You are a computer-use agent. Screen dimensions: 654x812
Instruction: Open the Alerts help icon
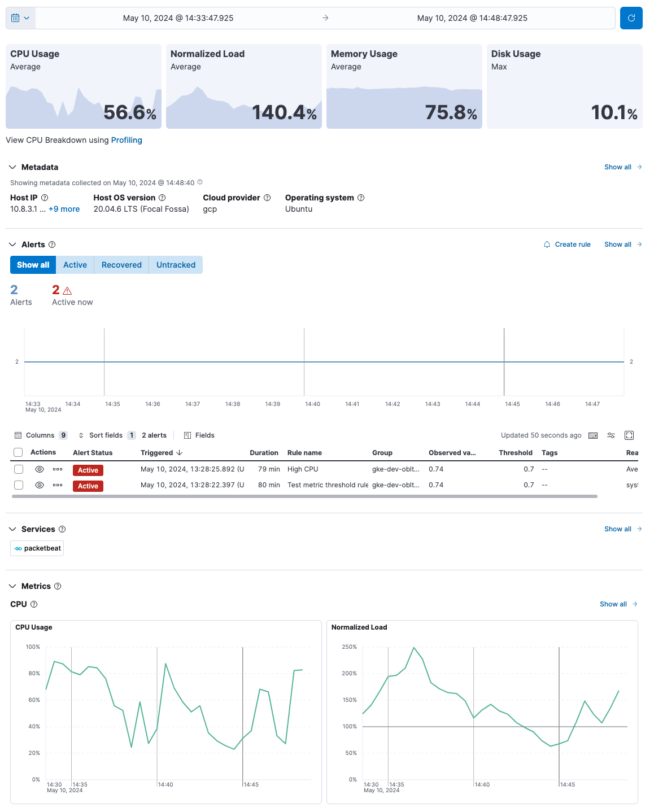pos(52,245)
